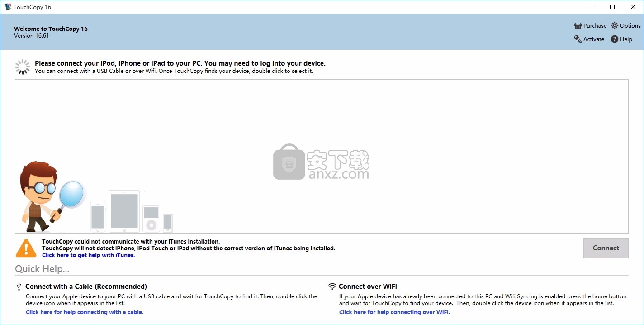The image size is (644, 325).
Task: Click the empty device list area
Action: pos(322,157)
